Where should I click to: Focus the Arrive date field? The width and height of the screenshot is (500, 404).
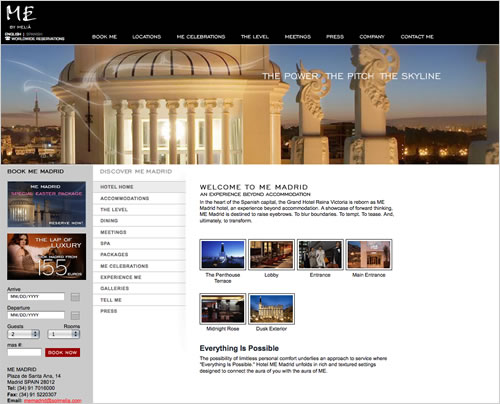(x=36, y=297)
